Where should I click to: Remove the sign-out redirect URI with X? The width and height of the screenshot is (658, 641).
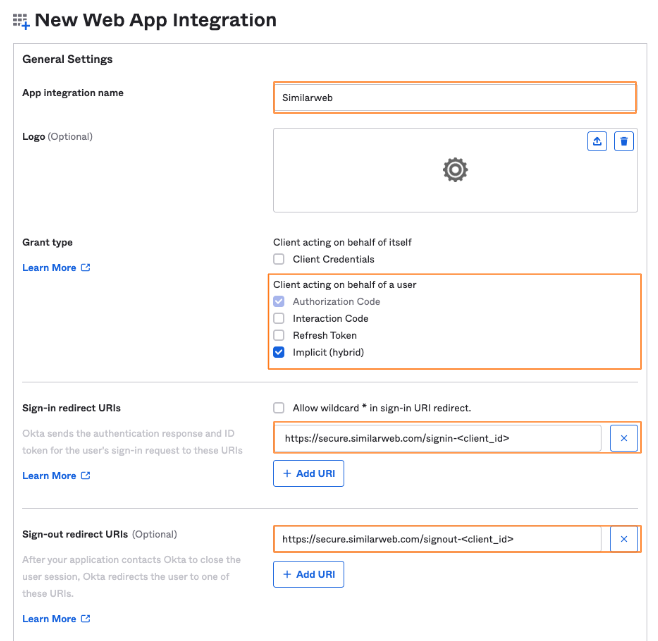(623, 539)
